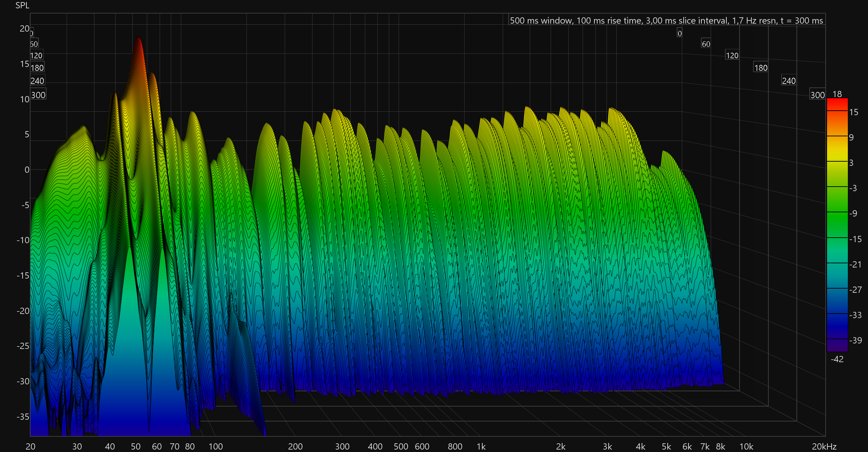Click the 5k frequency axis label
Screen dimensions: 868x452
point(666,446)
